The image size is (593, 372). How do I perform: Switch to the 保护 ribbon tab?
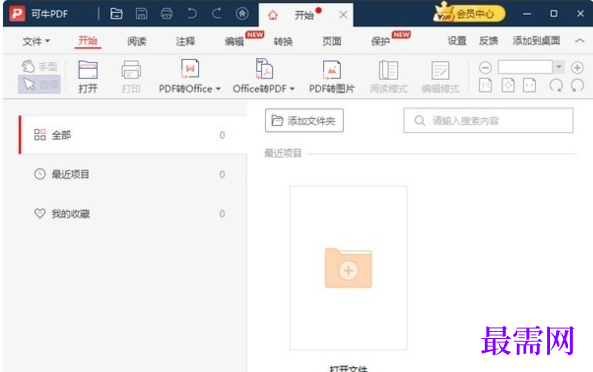coord(380,41)
